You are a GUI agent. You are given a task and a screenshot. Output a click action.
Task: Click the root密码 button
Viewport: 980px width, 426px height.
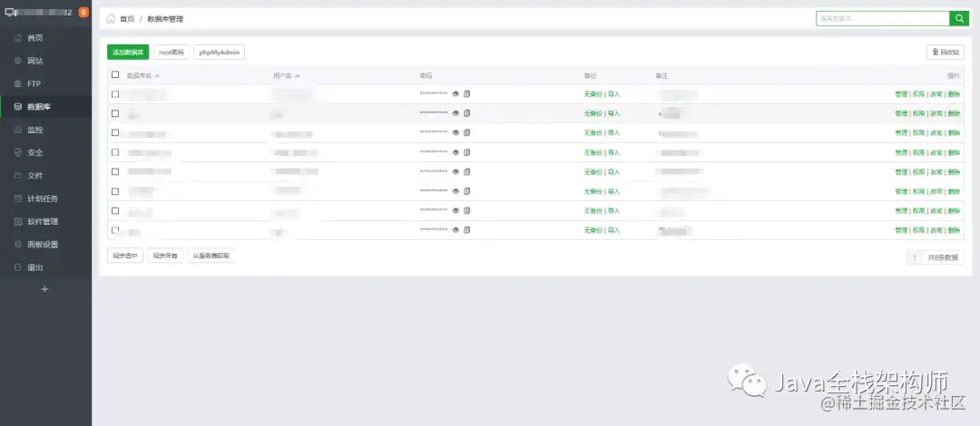pyautogui.click(x=171, y=53)
